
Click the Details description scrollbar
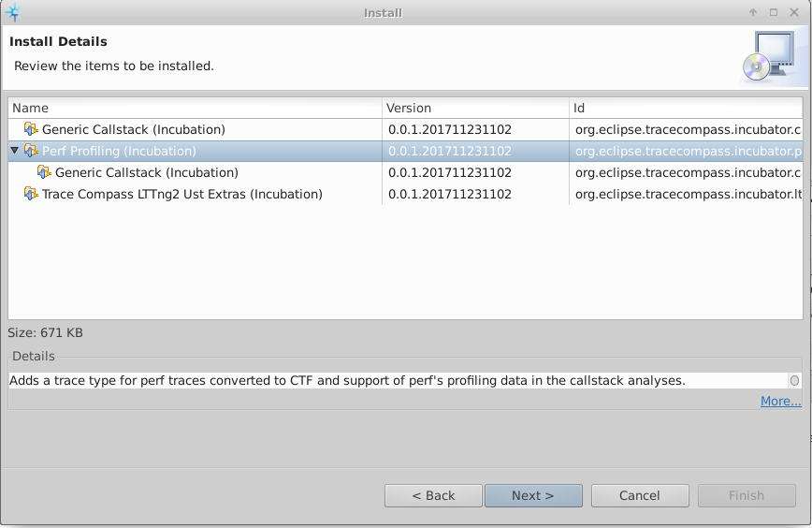[794, 381]
